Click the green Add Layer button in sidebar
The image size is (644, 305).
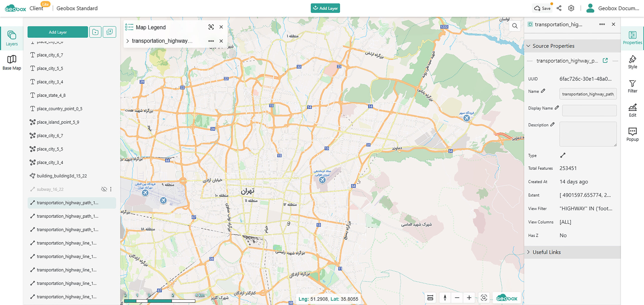point(58,32)
